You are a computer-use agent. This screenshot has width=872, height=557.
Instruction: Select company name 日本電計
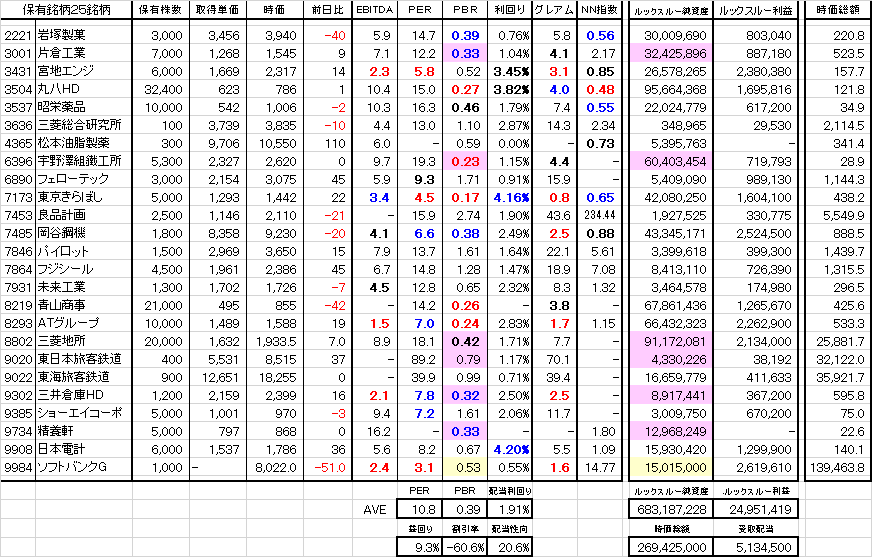point(61,449)
